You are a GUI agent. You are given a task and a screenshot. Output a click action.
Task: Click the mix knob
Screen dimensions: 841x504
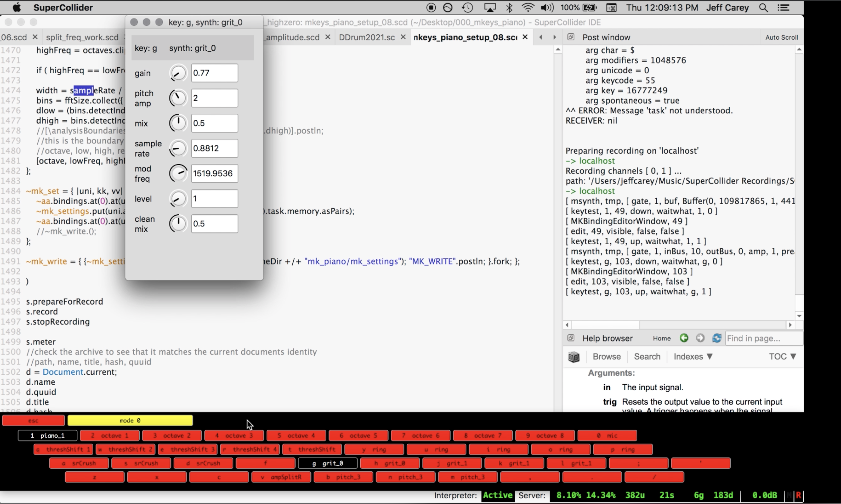(178, 123)
